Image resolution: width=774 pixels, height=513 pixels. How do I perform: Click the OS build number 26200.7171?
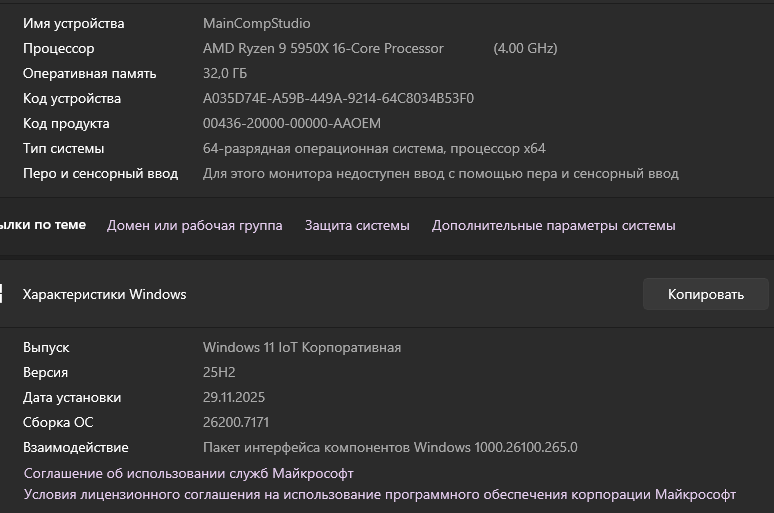point(236,422)
